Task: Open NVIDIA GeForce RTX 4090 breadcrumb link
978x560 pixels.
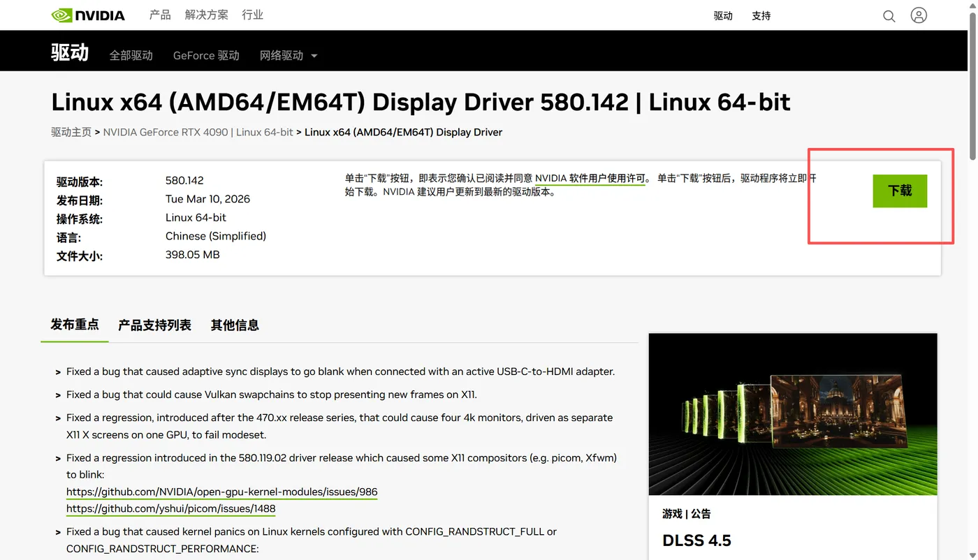Action: (198, 132)
